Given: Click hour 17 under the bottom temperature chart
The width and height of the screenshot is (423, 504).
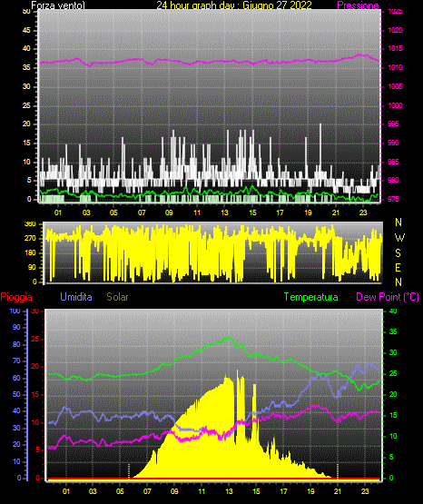Looking at the screenshot, I should (x=283, y=491).
